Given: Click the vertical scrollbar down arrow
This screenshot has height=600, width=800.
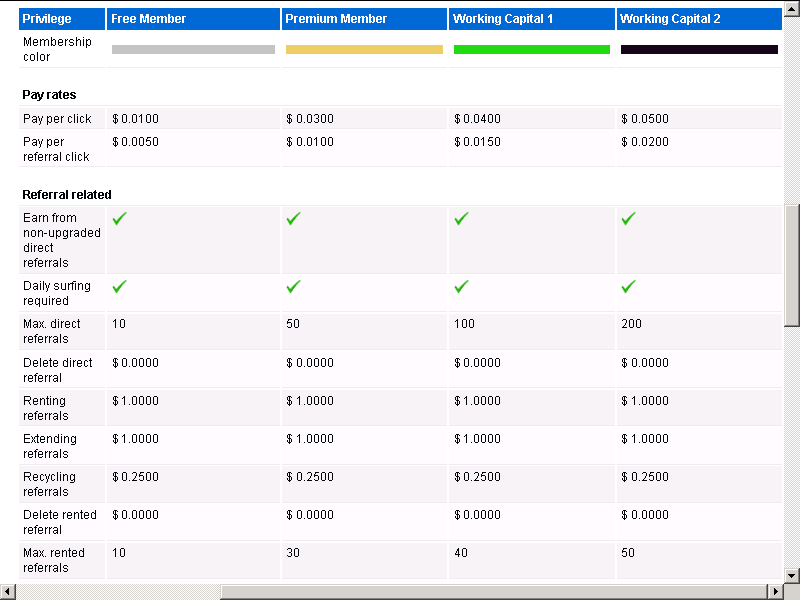Looking at the screenshot, I should pyautogui.click(x=792, y=575).
